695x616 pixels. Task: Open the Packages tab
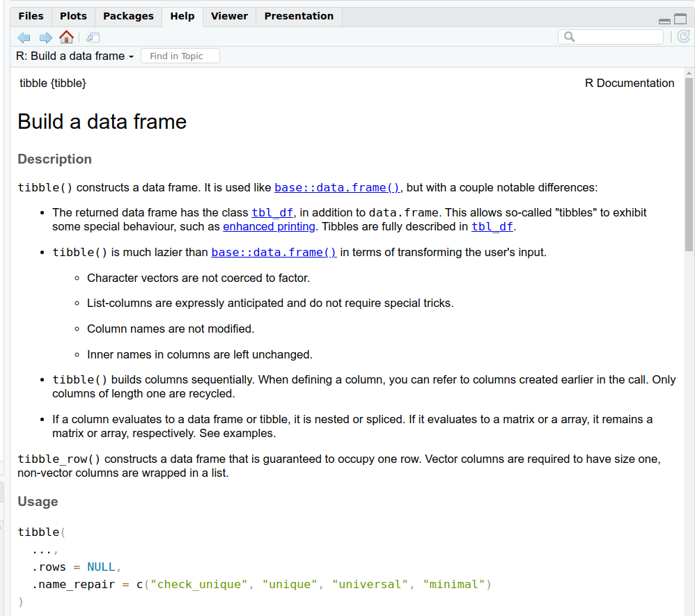click(128, 16)
